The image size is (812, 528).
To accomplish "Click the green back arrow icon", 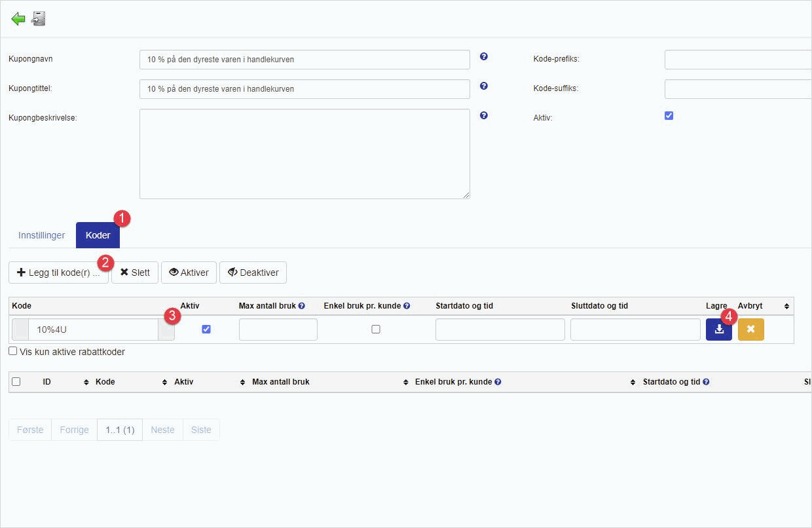I will [x=18, y=19].
